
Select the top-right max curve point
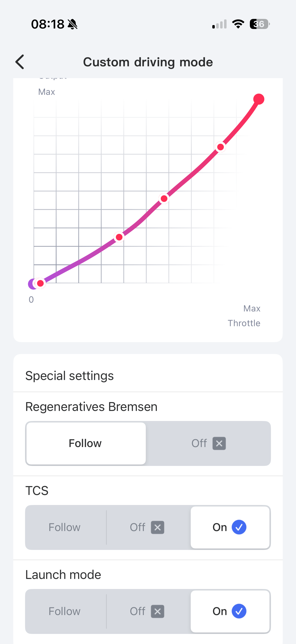[x=259, y=99]
